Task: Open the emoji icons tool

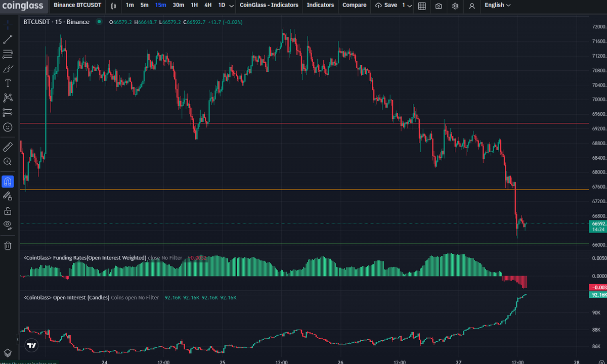Action: pyautogui.click(x=8, y=127)
